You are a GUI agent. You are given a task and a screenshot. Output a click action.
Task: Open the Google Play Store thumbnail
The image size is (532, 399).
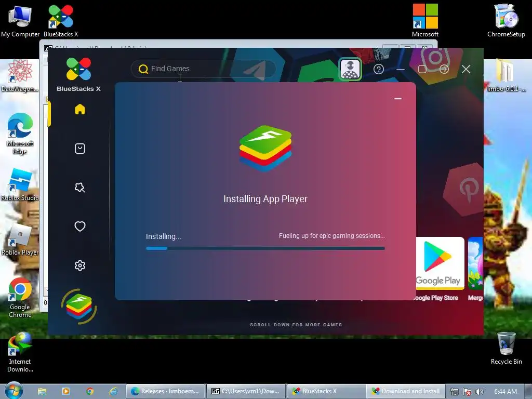(440, 263)
